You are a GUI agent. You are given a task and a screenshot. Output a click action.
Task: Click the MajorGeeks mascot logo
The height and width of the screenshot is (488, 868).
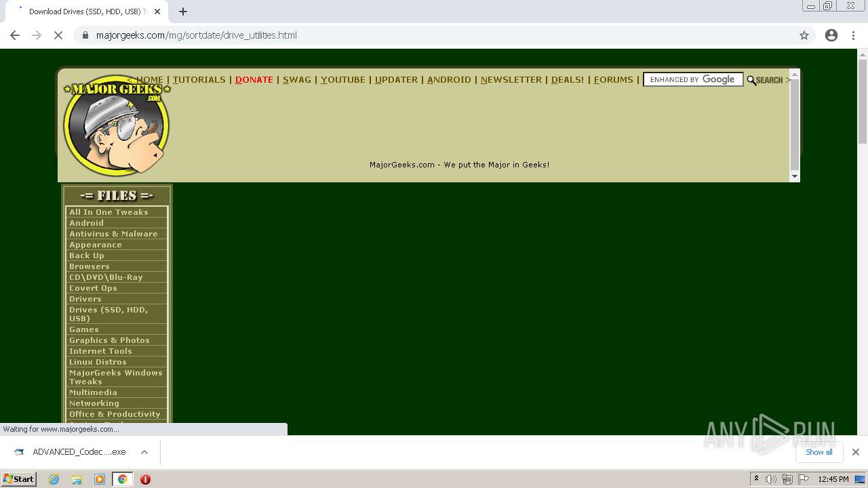117,125
